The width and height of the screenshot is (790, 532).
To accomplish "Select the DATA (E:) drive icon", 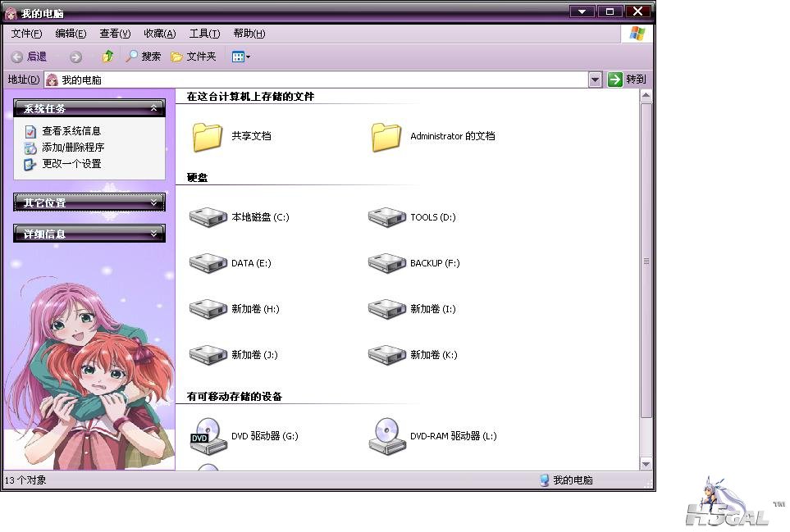I will [x=208, y=263].
